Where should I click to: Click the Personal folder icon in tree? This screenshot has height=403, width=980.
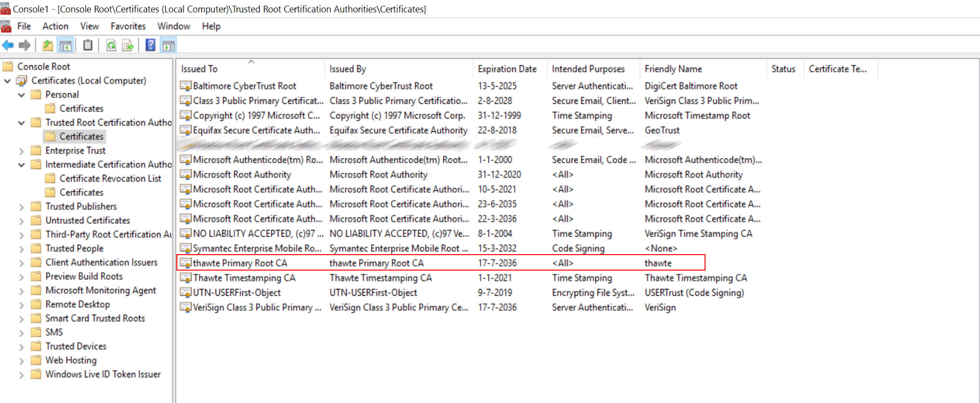pyautogui.click(x=36, y=95)
